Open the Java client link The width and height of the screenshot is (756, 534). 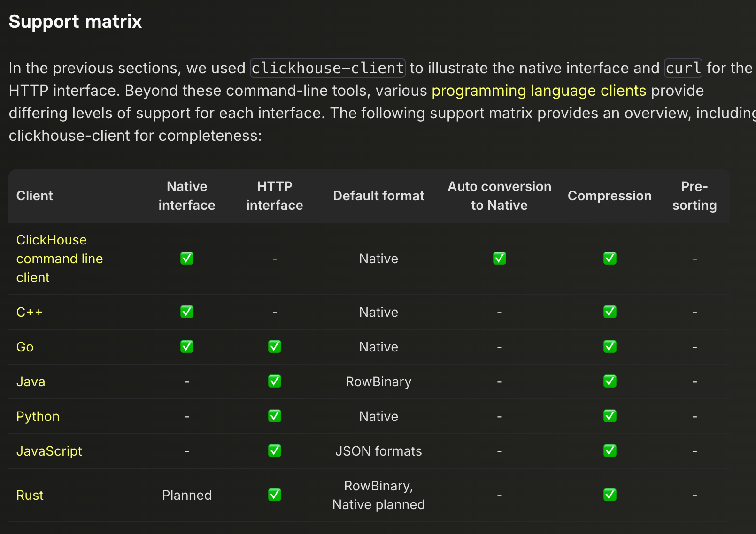31,381
